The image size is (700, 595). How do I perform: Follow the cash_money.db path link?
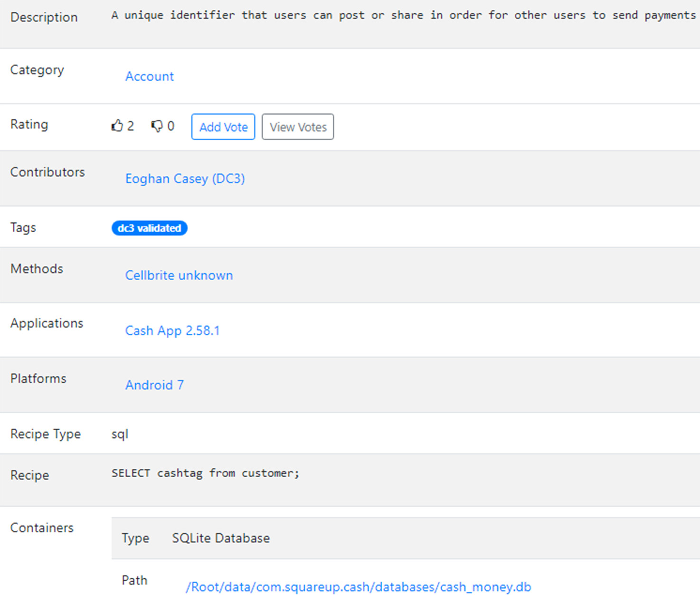358,587
